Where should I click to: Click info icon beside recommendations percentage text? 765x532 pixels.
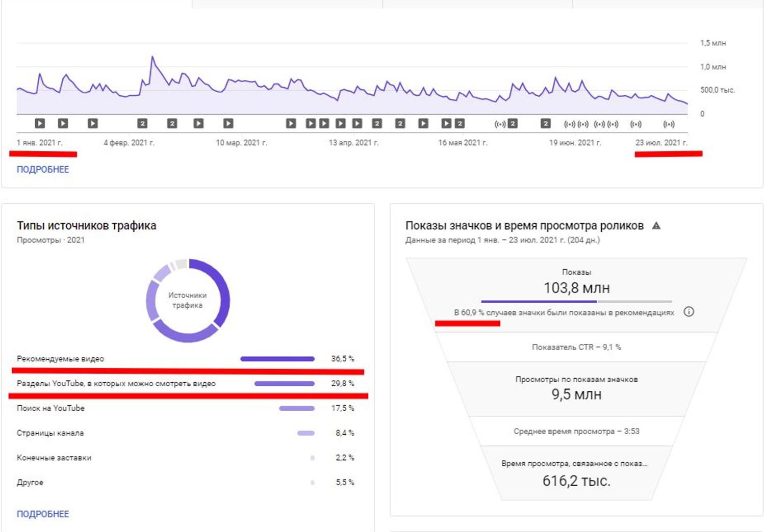[688, 312]
